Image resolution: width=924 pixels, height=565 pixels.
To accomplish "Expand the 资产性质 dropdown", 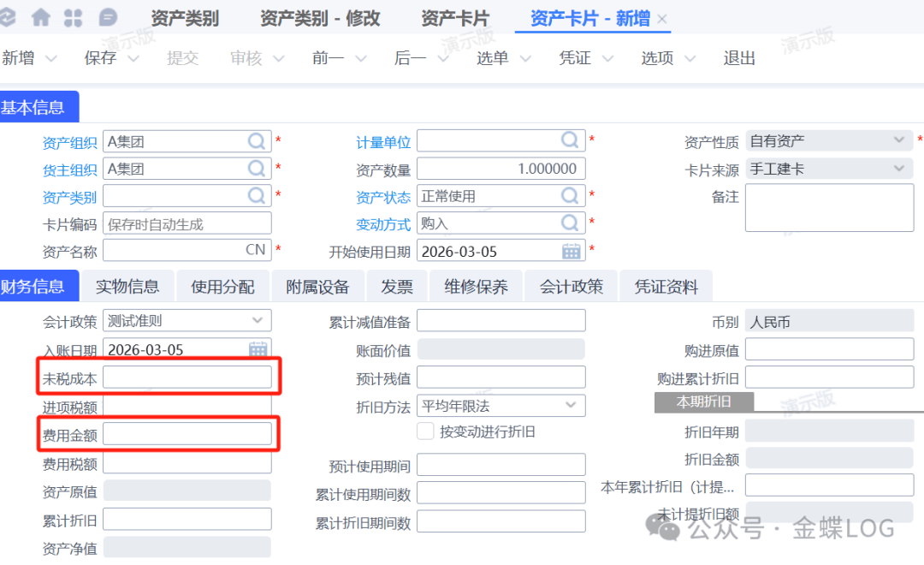I will (x=898, y=141).
